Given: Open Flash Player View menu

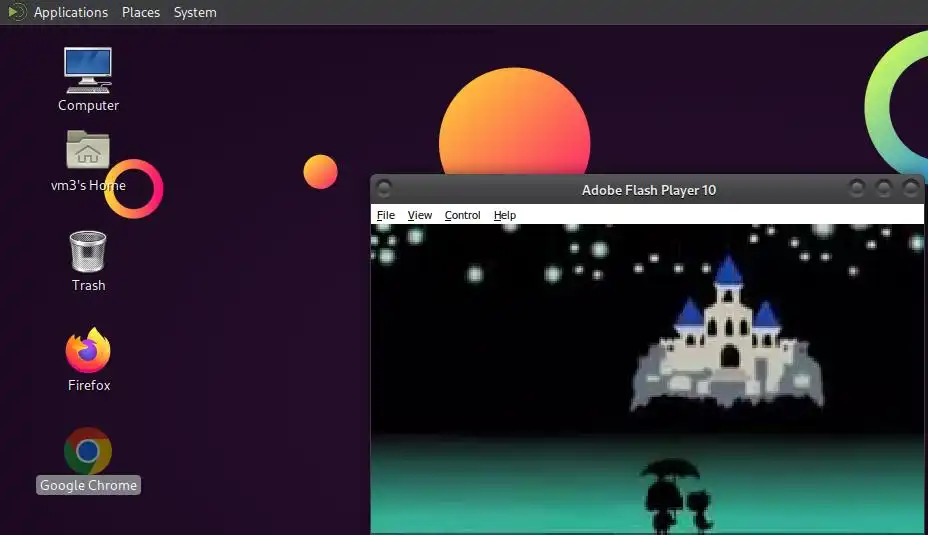Looking at the screenshot, I should 420,215.
